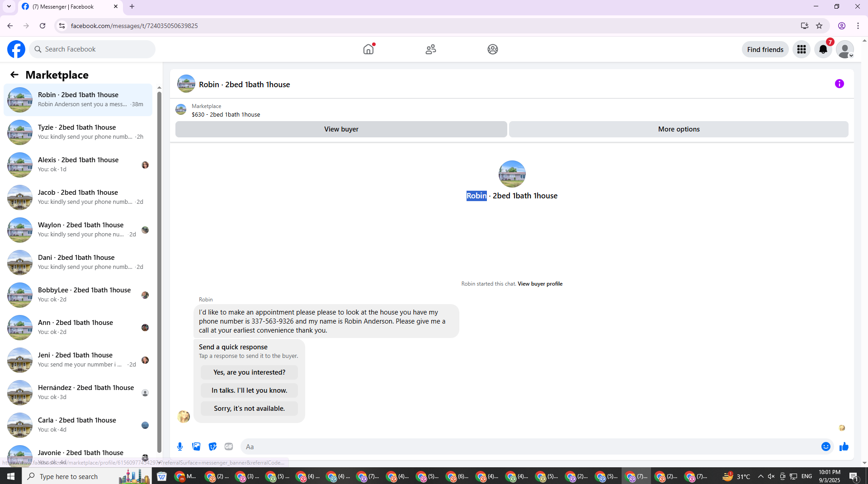
Task: Send quick response 'Sorry, it's not available.'
Action: click(249, 409)
